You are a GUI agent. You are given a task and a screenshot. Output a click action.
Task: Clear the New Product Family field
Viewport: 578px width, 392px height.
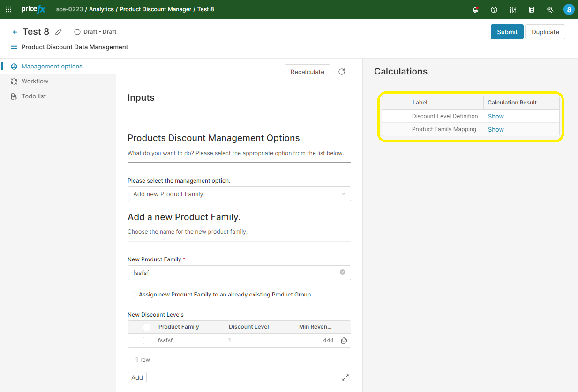pos(343,272)
